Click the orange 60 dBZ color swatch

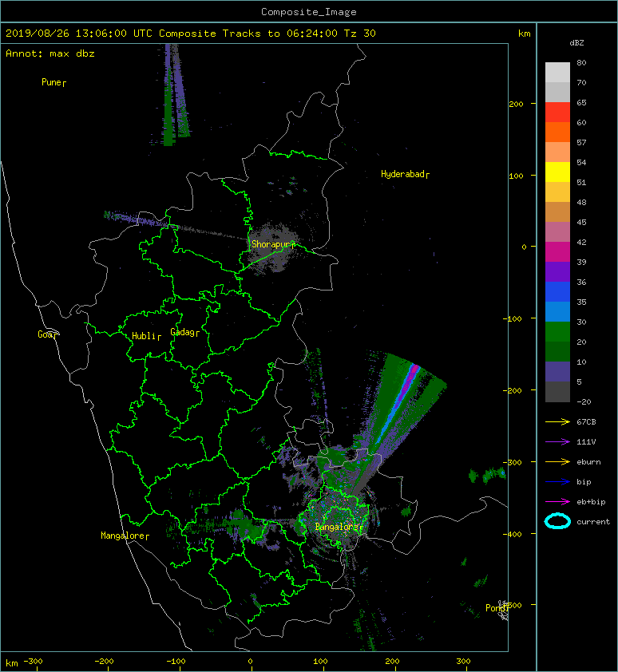pos(557,132)
